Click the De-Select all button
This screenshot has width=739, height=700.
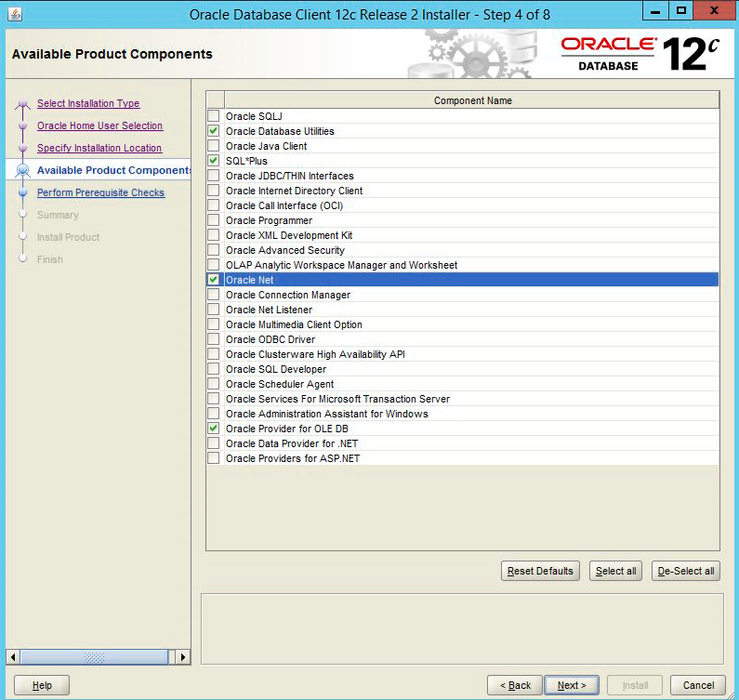(686, 571)
